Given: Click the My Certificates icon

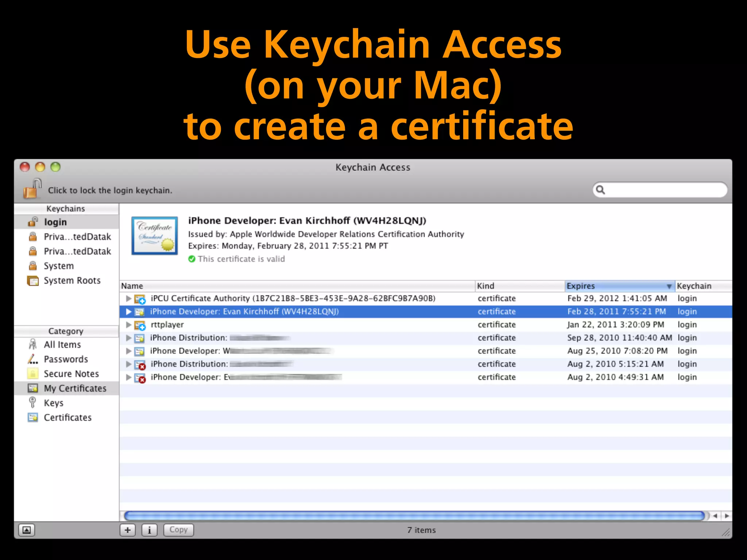Looking at the screenshot, I should [33, 388].
